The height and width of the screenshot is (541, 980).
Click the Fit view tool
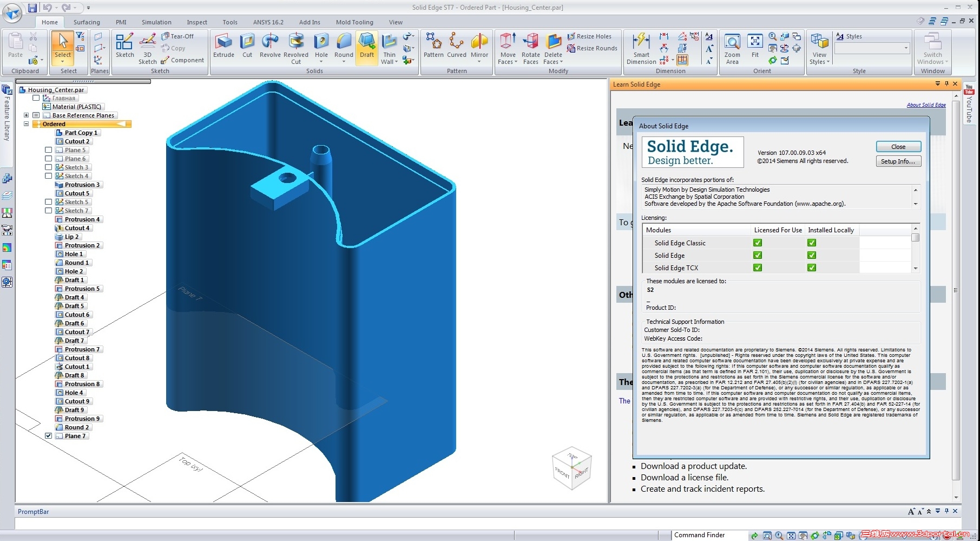(x=755, y=46)
